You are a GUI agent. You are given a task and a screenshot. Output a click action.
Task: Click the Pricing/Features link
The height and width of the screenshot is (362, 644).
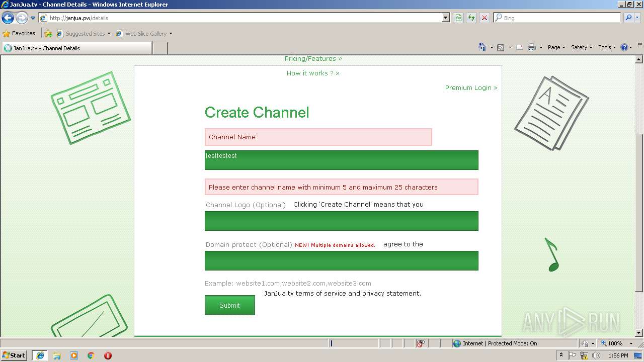tap(313, 59)
